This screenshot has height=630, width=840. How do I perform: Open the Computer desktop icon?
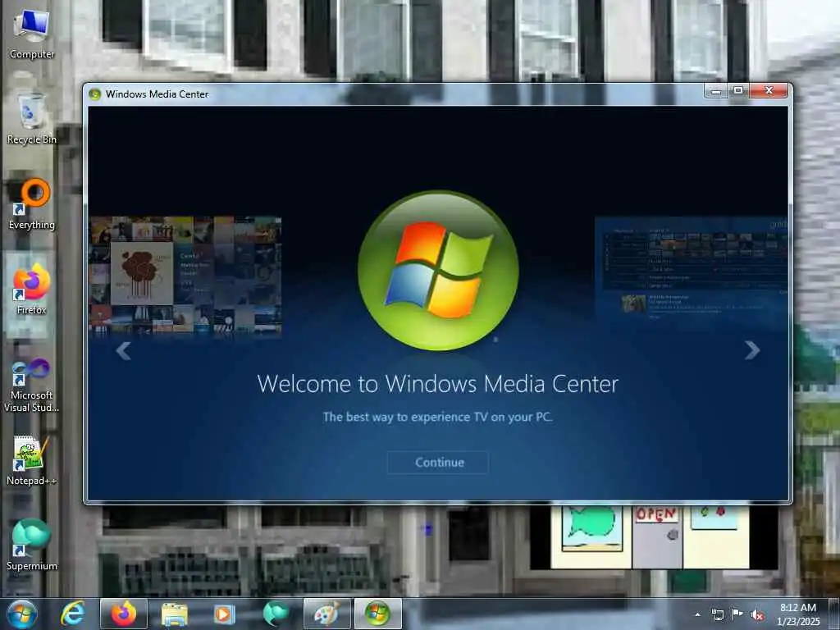tap(32, 34)
